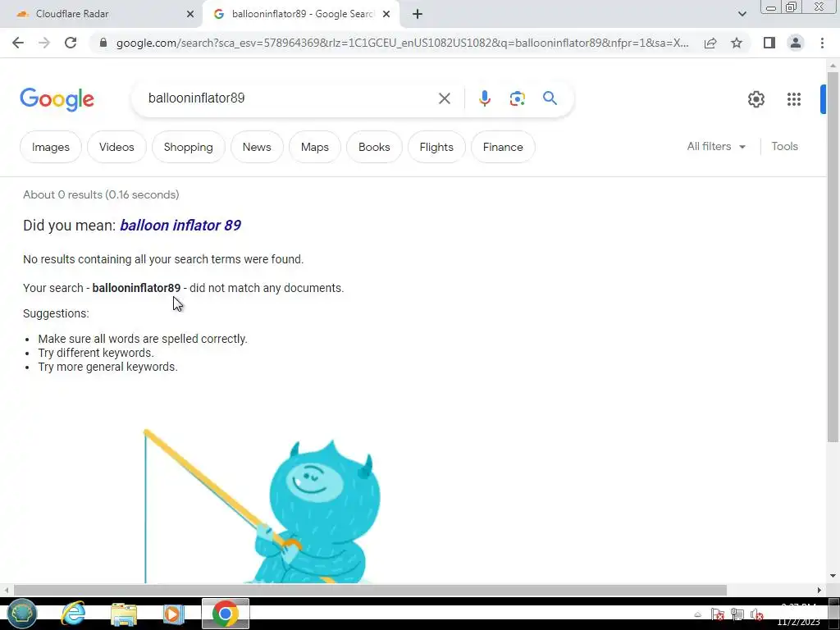
Task: Expand the All filters dropdown
Action: click(716, 146)
